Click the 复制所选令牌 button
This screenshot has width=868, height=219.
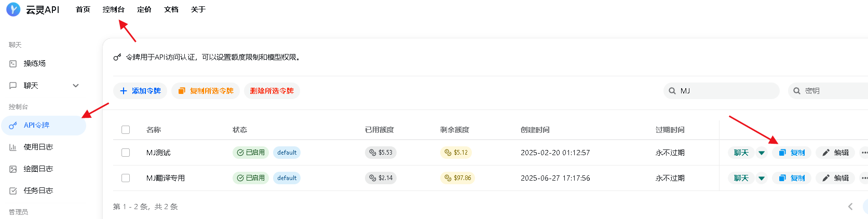[x=206, y=91]
